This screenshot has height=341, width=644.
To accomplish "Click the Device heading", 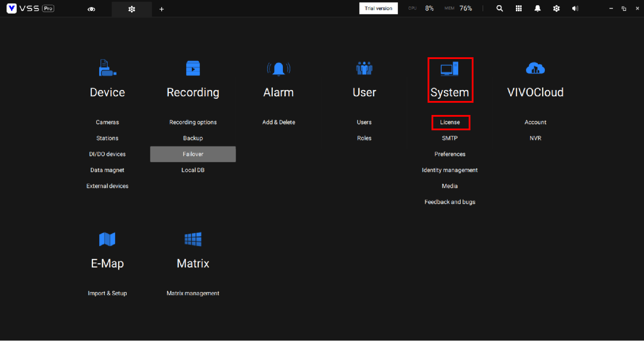I will pos(107,92).
